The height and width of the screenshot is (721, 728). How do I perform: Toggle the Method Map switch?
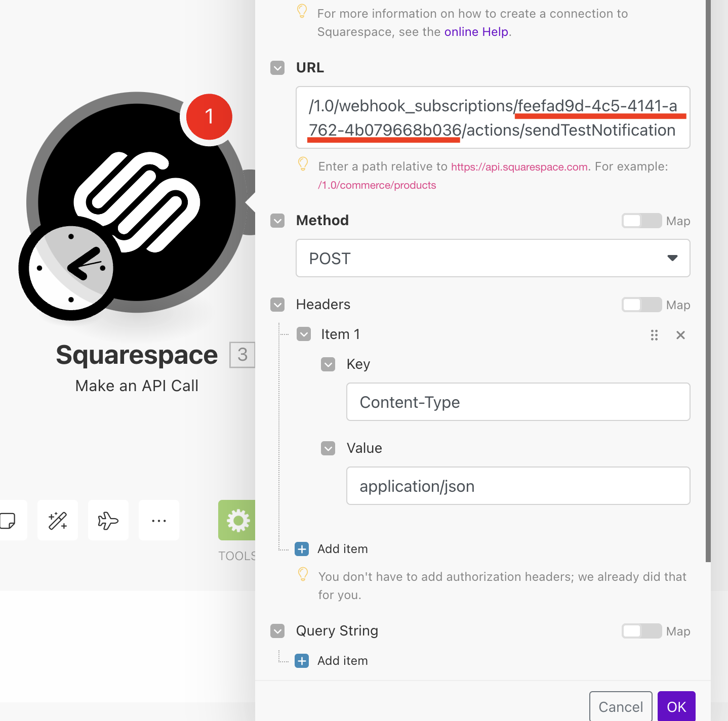pos(641,221)
